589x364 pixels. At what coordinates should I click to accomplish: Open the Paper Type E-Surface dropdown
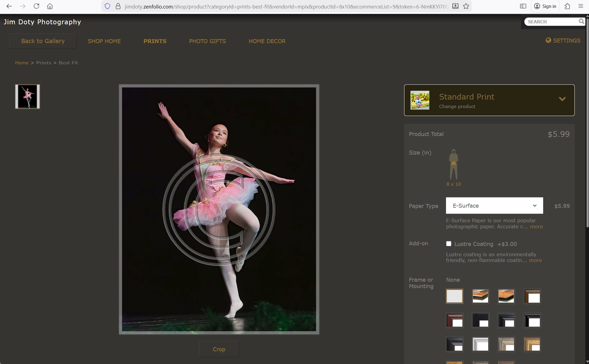pos(494,206)
